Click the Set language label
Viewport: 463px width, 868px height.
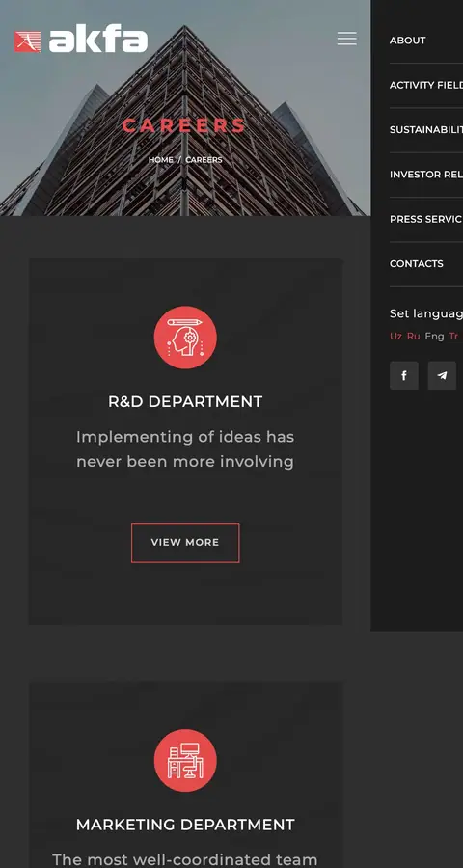click(x=426, y=313)
